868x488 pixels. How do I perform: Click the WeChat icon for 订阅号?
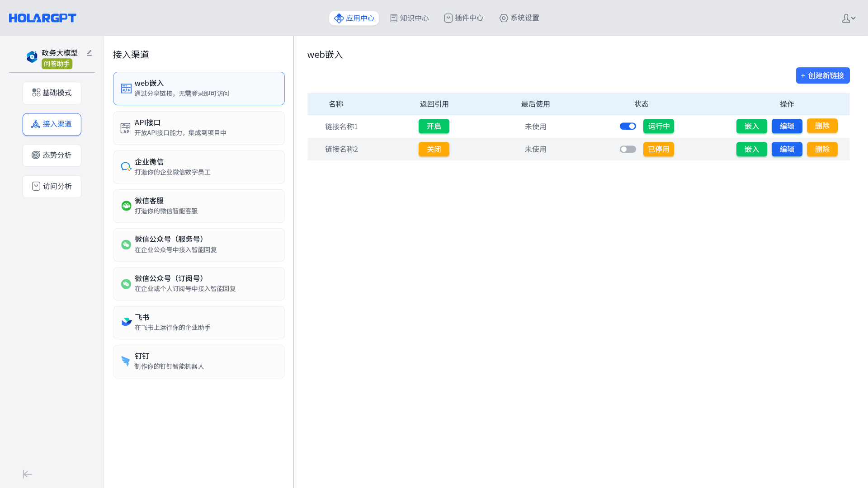[126, 284]
